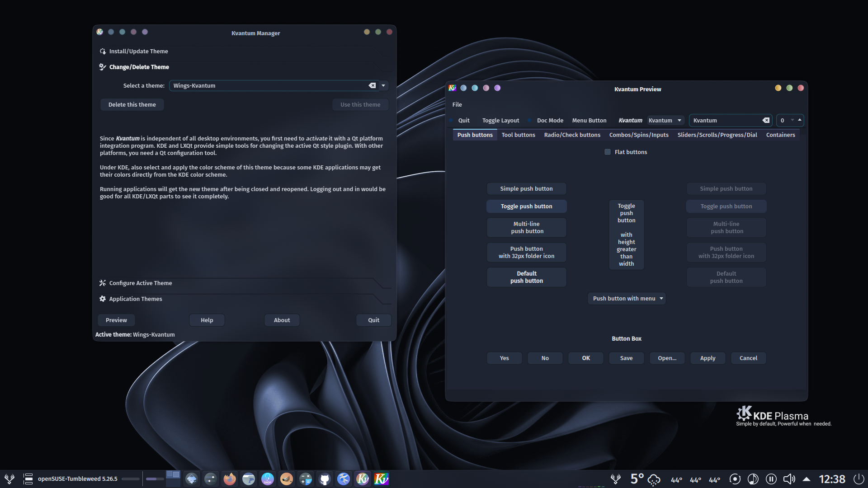The width and height of the screenshot is (868, 488).
Task: Open the Sliders/Scrolls/Progress/Dial tab
Action: (x=717, y=135)
